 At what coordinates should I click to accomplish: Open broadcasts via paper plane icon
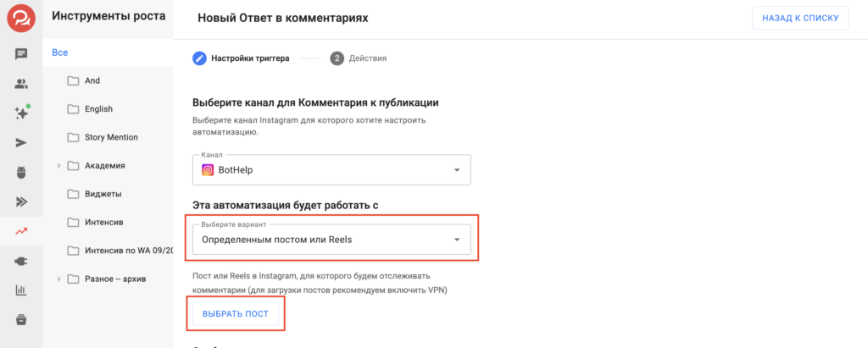[x=21, y=142]
